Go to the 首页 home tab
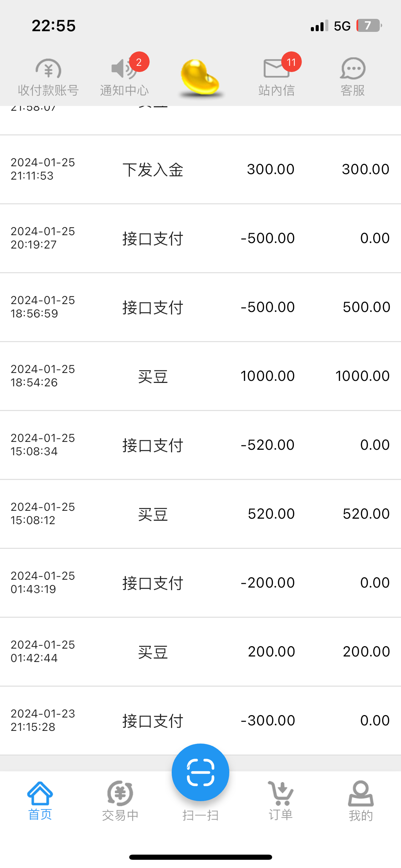401x868 pixels. (x=40, y=800)
